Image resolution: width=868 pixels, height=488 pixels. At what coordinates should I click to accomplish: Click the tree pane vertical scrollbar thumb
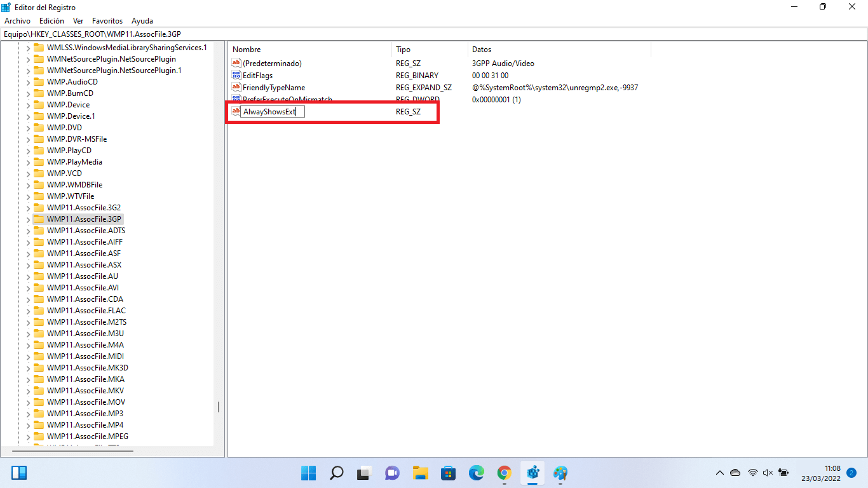point(219,407)
